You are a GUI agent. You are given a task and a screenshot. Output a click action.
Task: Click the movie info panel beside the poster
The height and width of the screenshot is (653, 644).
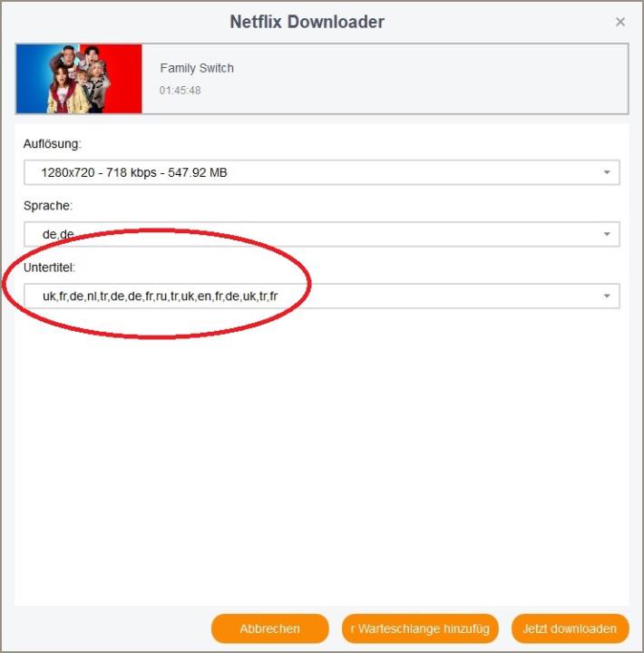[385, 79]
